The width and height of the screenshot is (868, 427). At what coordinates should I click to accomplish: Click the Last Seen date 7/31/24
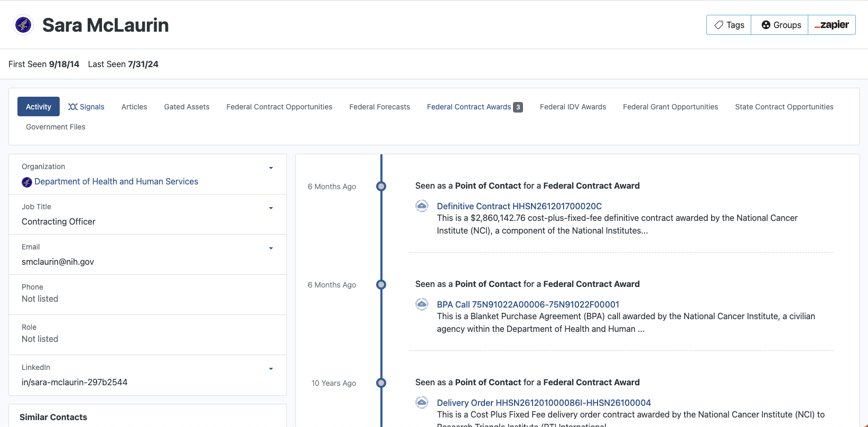coord(143,64)
